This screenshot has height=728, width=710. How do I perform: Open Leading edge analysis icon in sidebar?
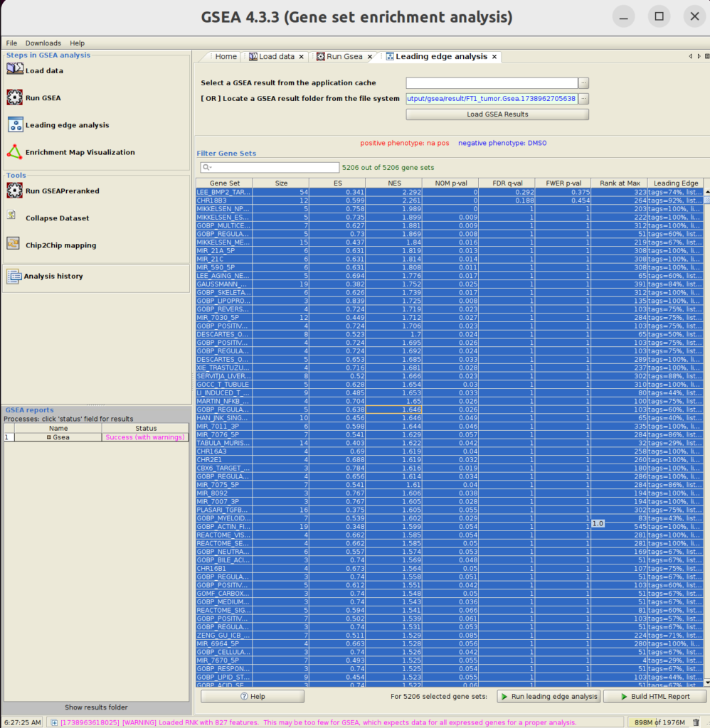(x=16, y=124)
